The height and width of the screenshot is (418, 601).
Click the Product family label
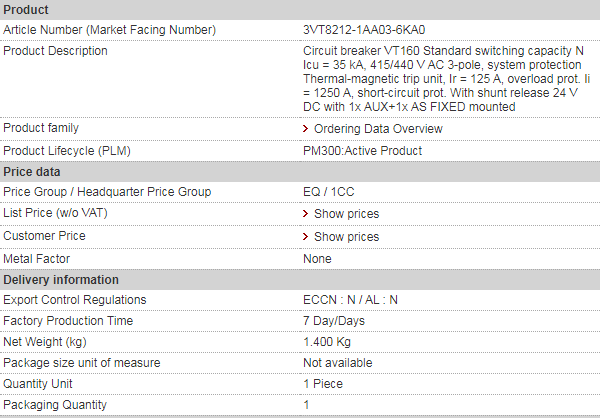(41, 128)
